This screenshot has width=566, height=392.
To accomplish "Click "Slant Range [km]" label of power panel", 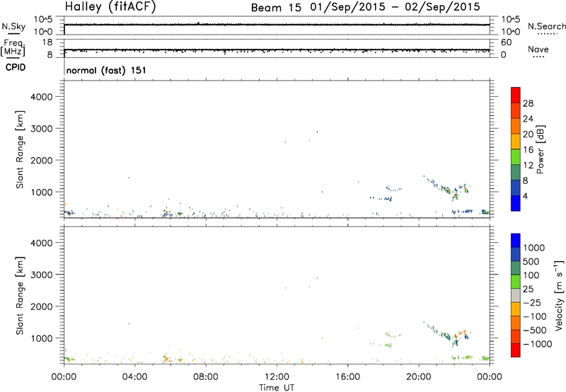I will click(x=20, y=149).
